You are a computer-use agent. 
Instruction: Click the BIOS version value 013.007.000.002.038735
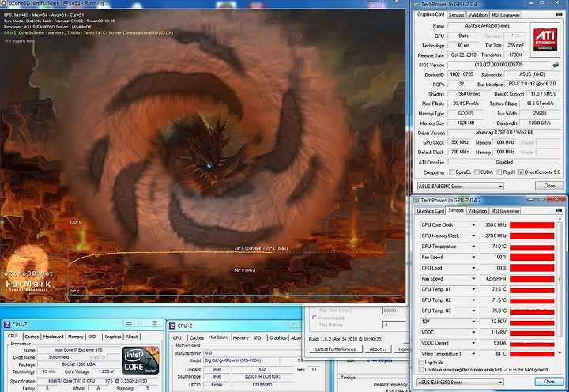click(x=499, y=65)
